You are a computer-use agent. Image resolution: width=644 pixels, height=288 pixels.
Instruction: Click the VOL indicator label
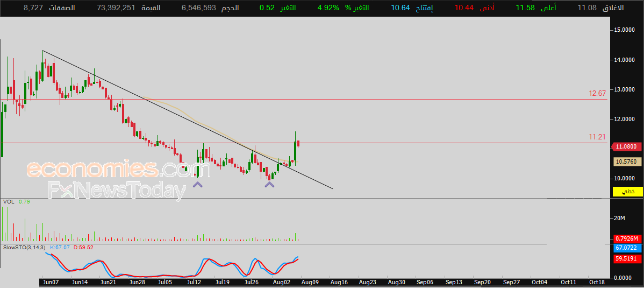click(x=8, y=201)
